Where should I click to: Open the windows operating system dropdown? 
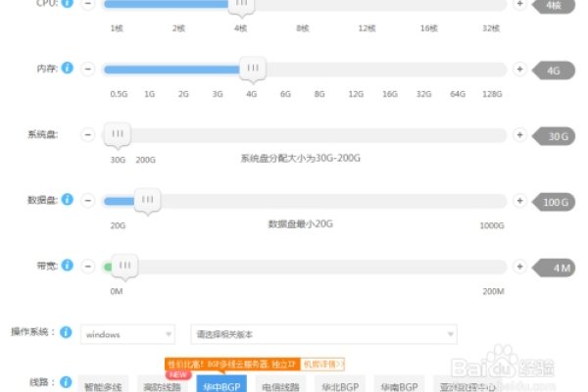(127, 334)
